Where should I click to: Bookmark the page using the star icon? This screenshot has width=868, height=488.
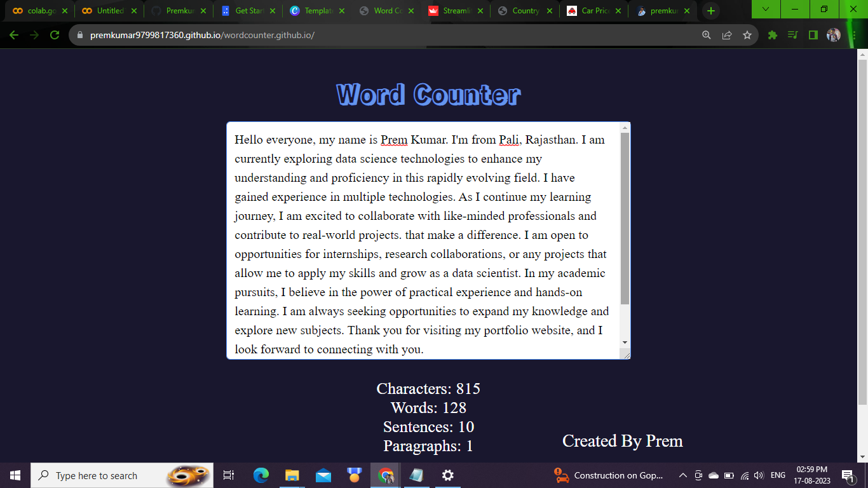(748, 36)
